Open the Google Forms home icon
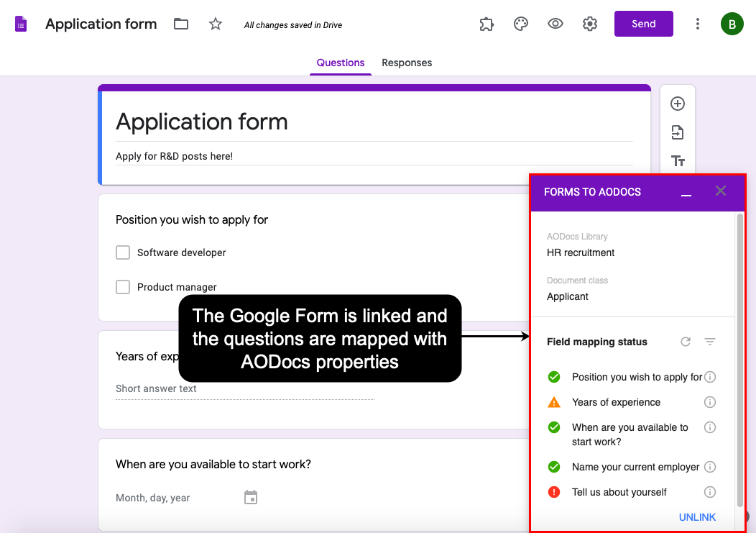The image size is (756, 533). pyautogui.click(x=21, y=24)
